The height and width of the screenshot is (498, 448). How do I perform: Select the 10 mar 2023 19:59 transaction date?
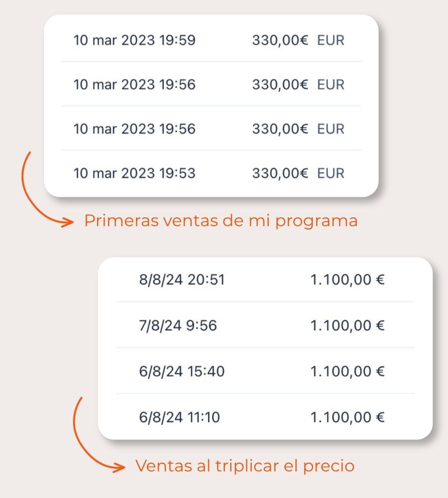tap(134, 40)
